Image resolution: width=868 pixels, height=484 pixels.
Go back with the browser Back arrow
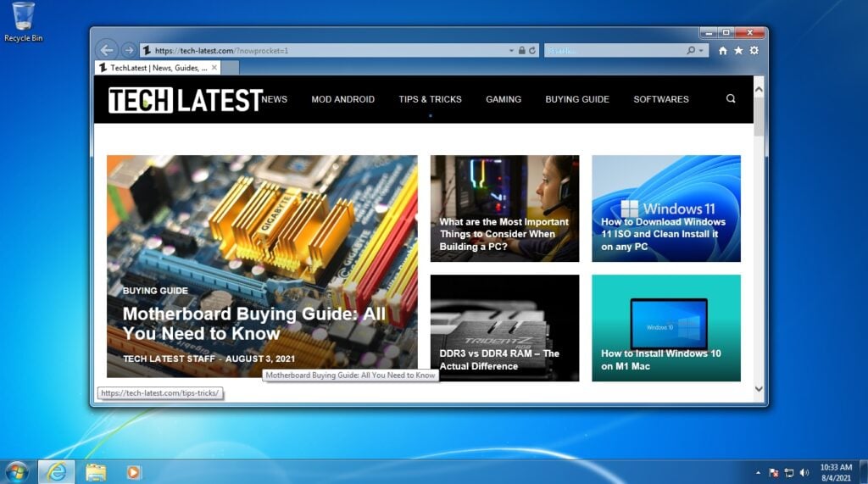[108, 50]
